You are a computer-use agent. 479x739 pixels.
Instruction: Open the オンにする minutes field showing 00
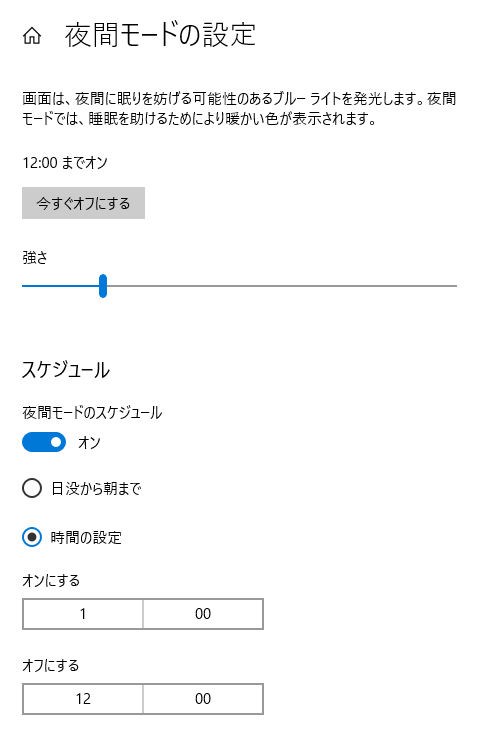coord(203,614)
